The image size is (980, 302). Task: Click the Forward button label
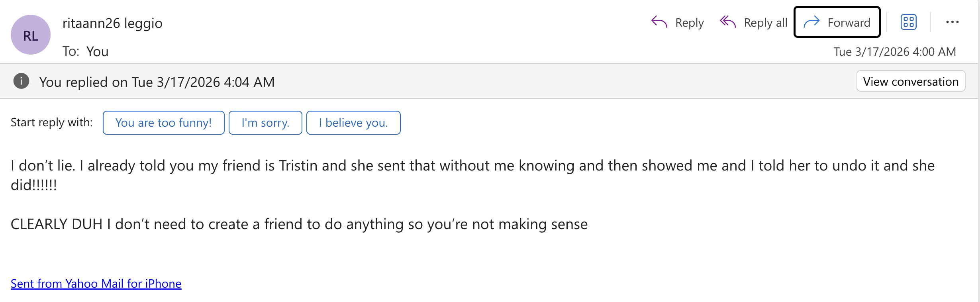coord(849,23)
